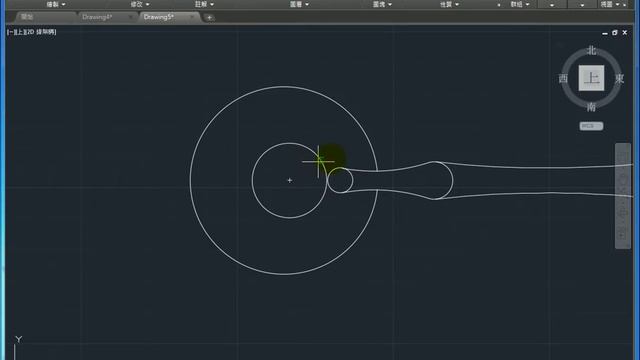Expand the 註解 ribbon panel dropdown
Viewport: 640px width, 360px height.
point(204,4)
